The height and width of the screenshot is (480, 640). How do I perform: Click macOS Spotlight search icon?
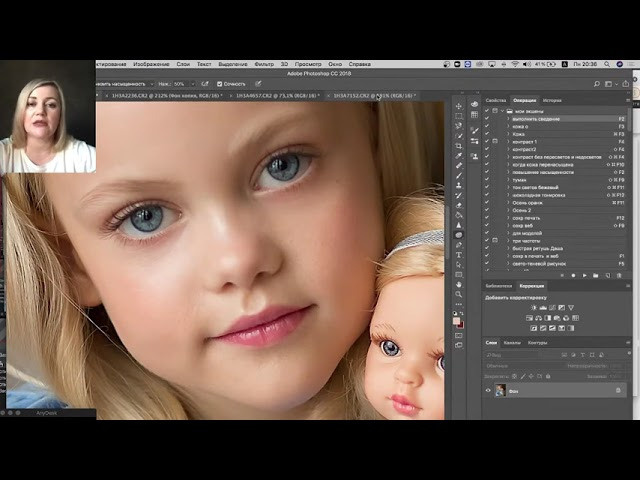(607, 64)
